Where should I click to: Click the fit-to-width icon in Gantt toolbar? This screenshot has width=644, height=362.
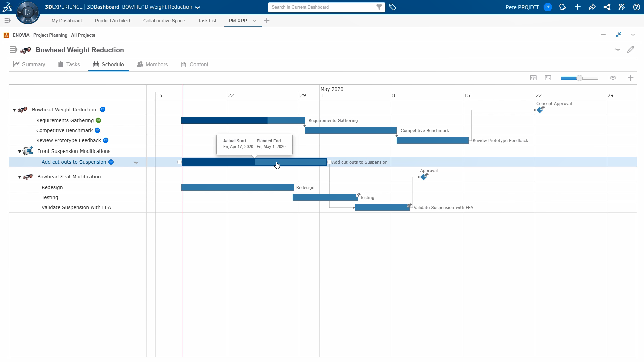(533, 78)
